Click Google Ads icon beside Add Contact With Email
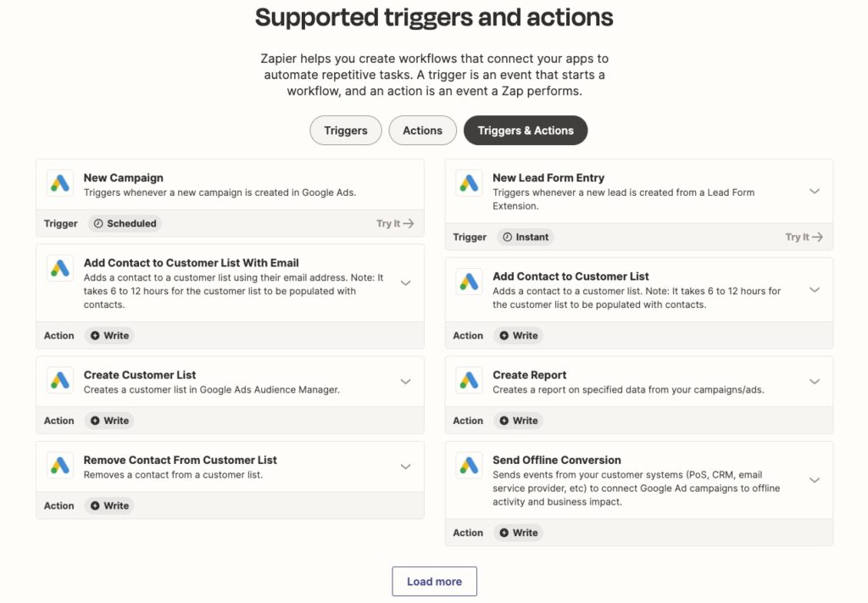 click(60, 269)
